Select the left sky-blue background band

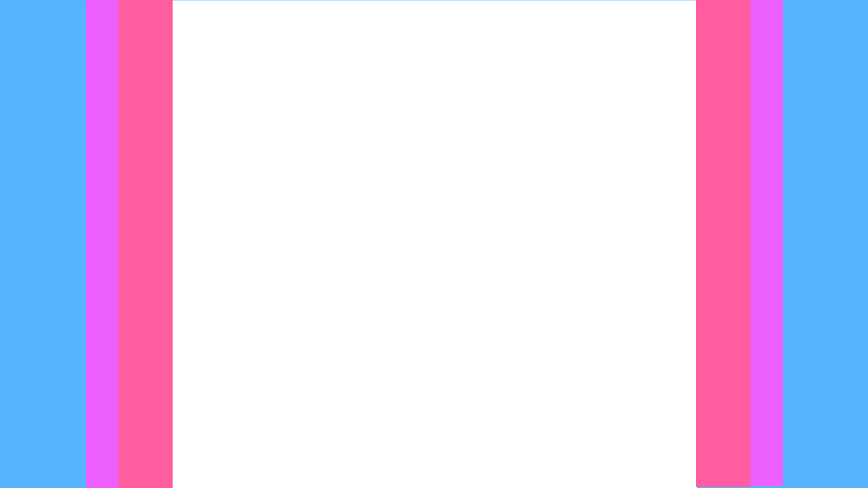pos(42,244)
